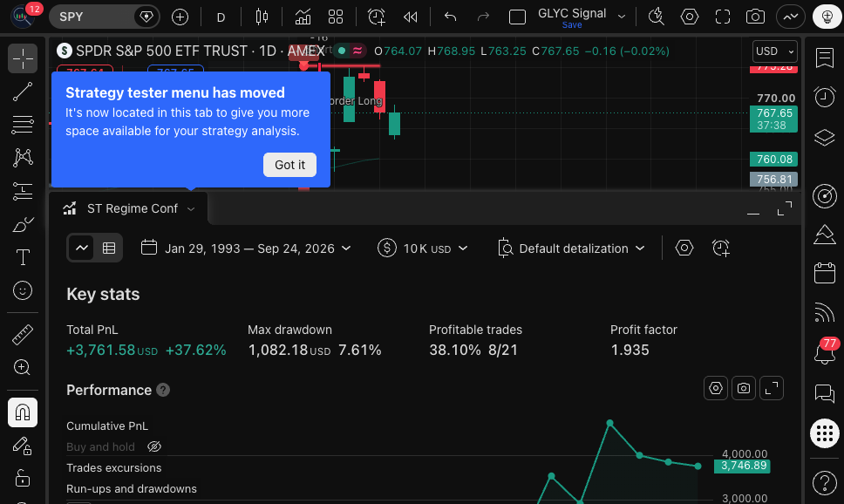Pick the ruler measure tool
844x504 pixels.
[23, 334]
